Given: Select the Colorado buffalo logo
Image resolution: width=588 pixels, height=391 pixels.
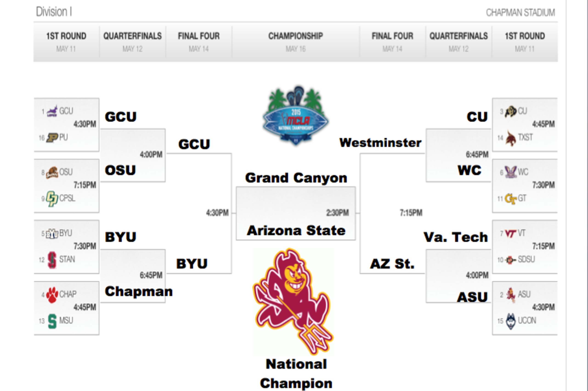Looking at the screenshot, I should 511,111.
